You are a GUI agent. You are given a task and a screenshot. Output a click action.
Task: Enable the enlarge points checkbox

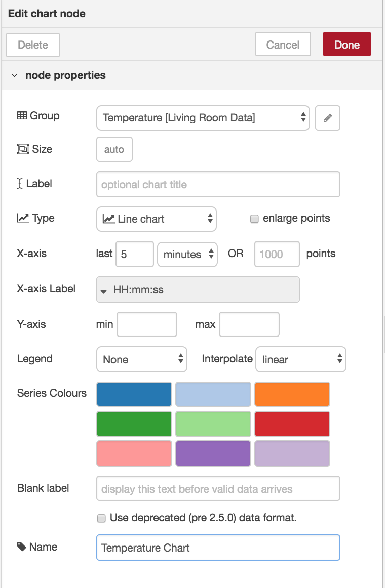click(x=254, y=218)
